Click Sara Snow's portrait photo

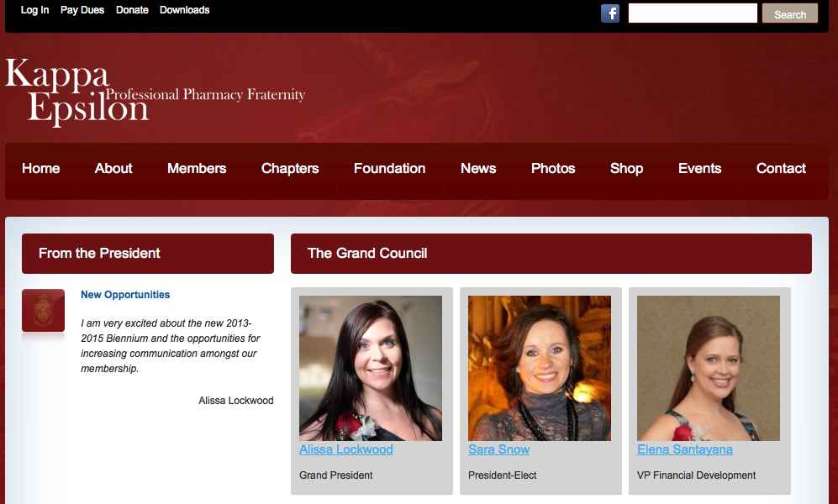click(540, 369)
